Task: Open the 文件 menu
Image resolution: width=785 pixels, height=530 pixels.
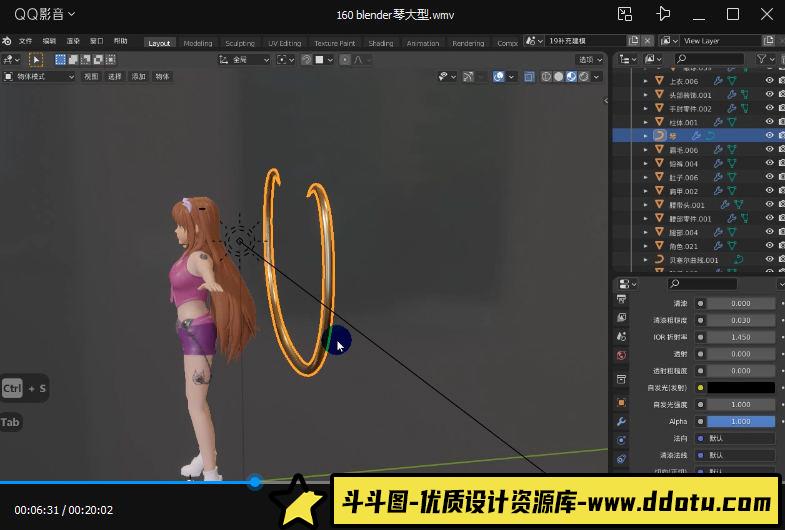Action: (x=26, y=41)
